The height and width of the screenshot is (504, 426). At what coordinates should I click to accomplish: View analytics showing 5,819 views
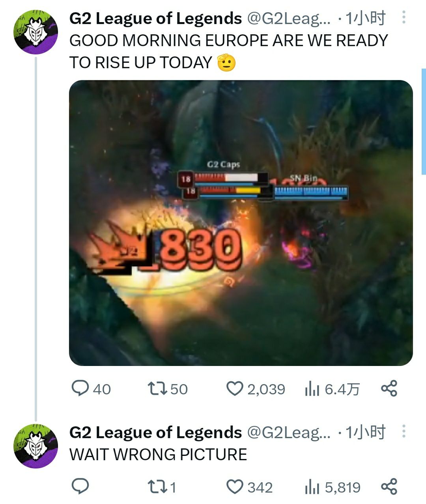[333, 487]
